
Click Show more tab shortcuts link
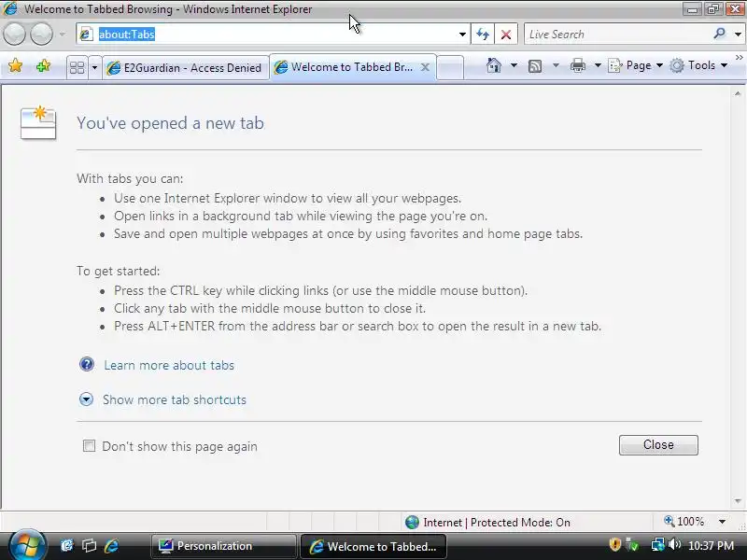[x=175, y=399]
